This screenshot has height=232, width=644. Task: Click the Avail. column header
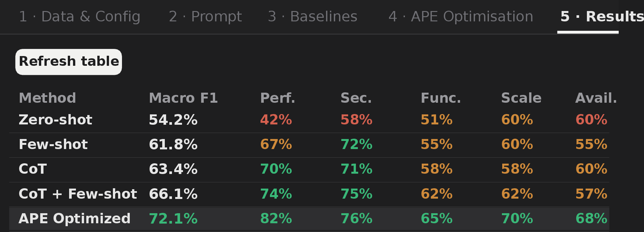596,98
